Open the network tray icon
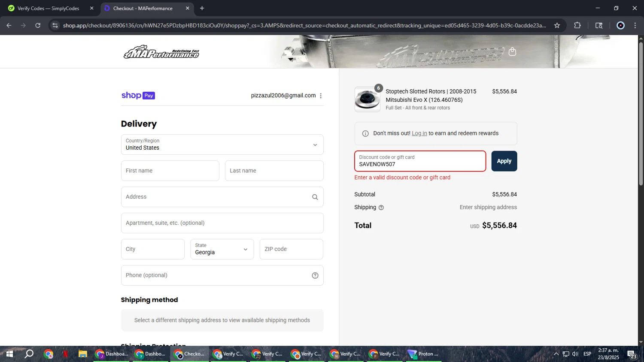644x362 pixels. pos(566,354)
